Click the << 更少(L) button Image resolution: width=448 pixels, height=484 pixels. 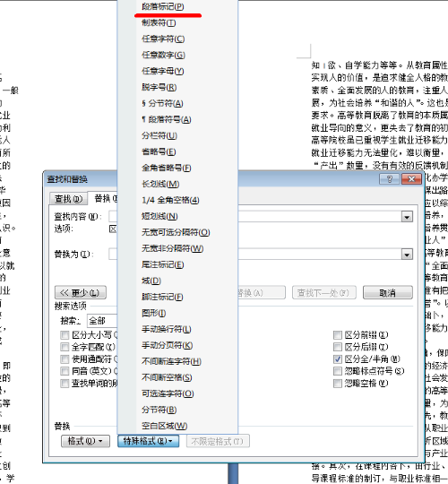(x=81, y=292)
